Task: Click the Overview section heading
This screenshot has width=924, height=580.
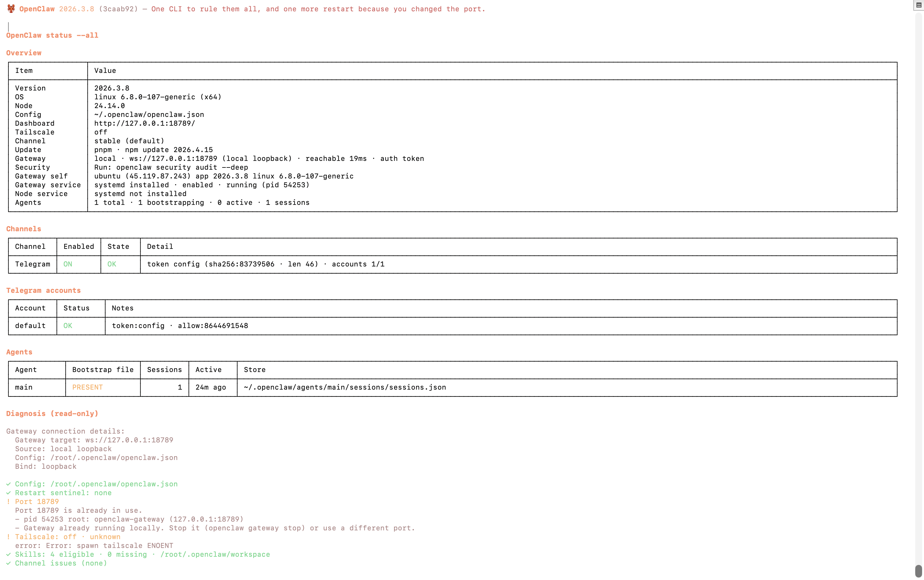Action: [x=24, y=53]
